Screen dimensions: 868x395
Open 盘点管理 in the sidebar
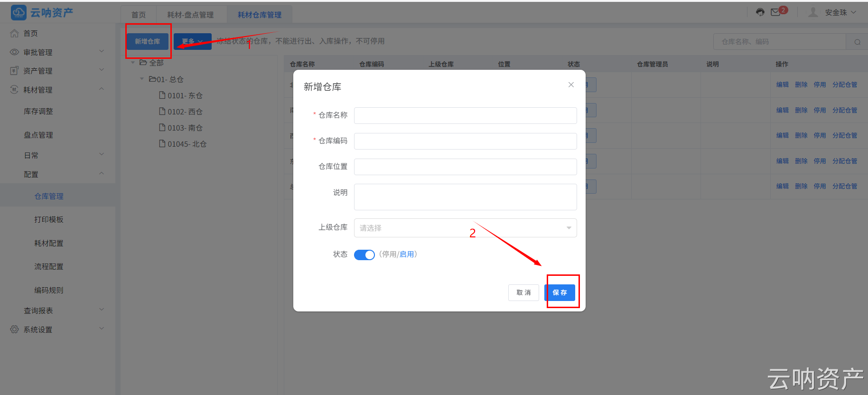click(38, 135)
